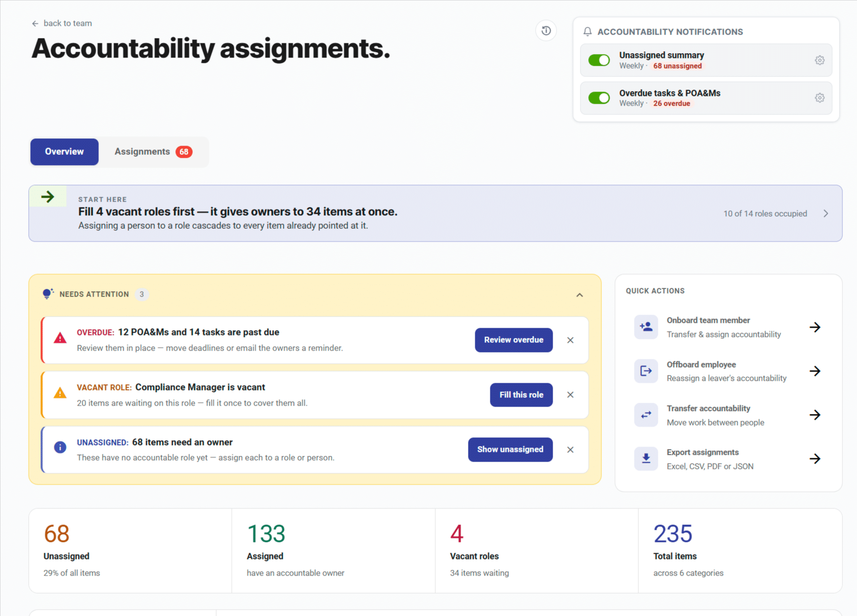The image size is (857, 616).
Task: Click 'Transfer & assign accountability' subtitle
Action: click(724, 335)
